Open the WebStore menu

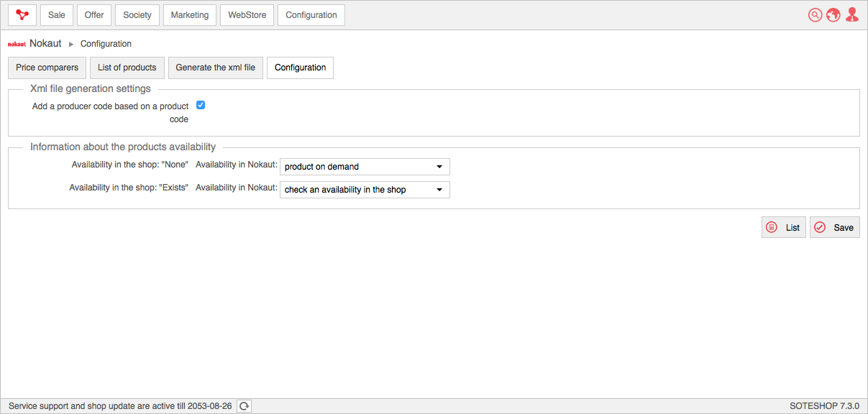(247, 15)
